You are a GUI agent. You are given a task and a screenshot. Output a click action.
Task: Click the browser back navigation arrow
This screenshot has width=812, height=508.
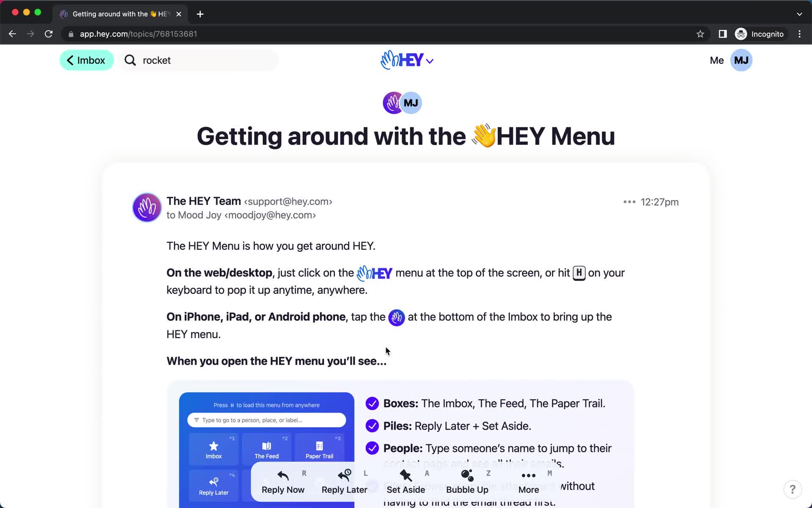tap(13, 34)
